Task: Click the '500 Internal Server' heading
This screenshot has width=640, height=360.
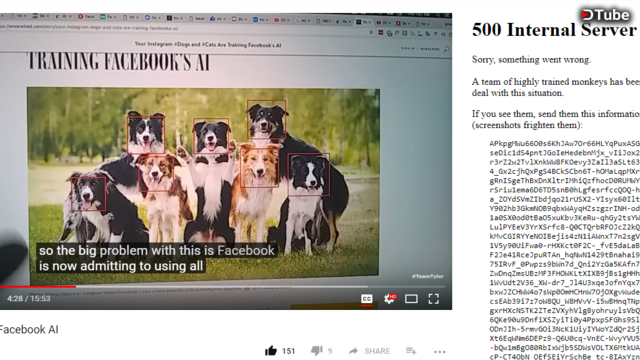Action: pos(555,30)
